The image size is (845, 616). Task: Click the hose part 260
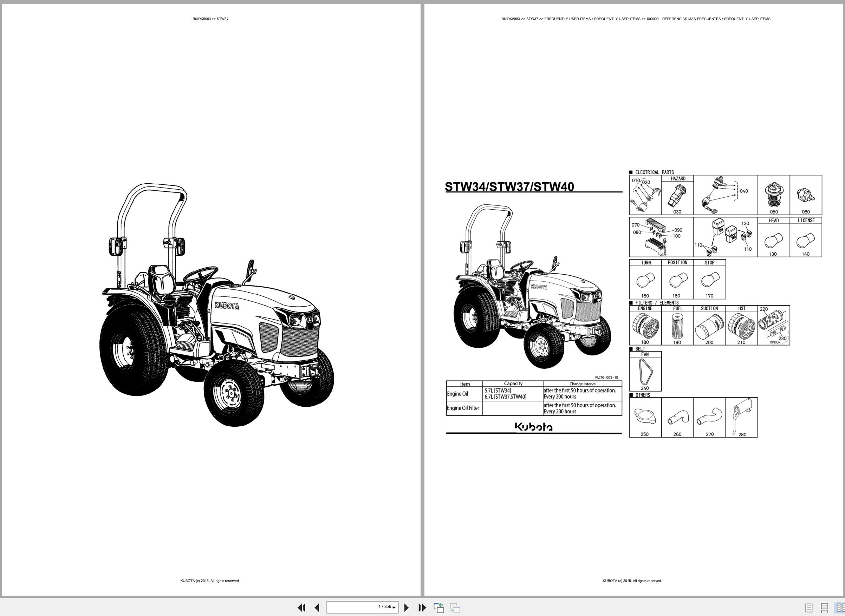677,418
